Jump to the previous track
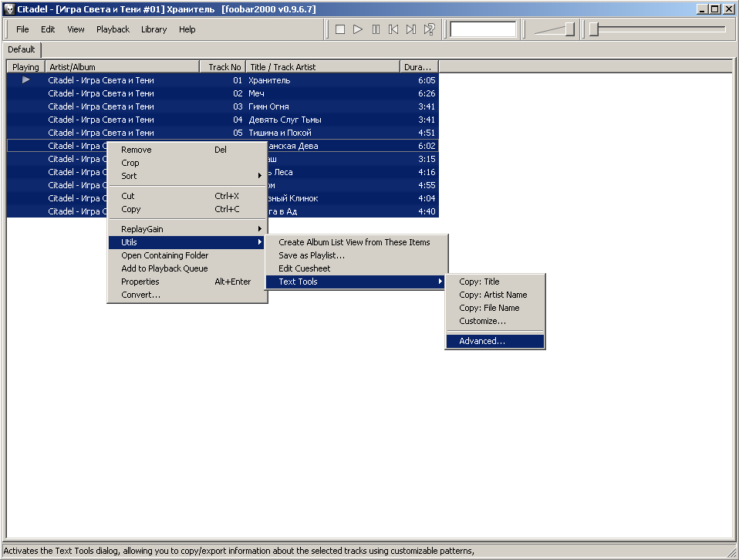 coord(393,29)
